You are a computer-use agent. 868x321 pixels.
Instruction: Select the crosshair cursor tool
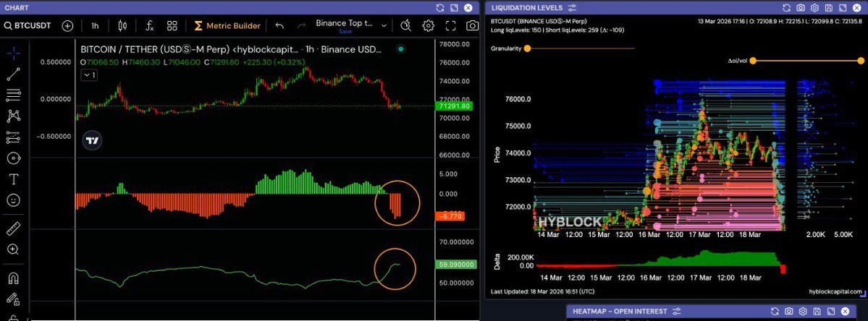(13, 53)
